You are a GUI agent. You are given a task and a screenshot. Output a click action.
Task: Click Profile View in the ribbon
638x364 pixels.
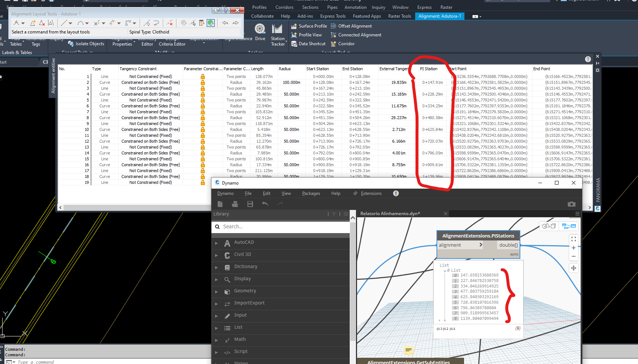pyautogui.click(x=306, y=35)
